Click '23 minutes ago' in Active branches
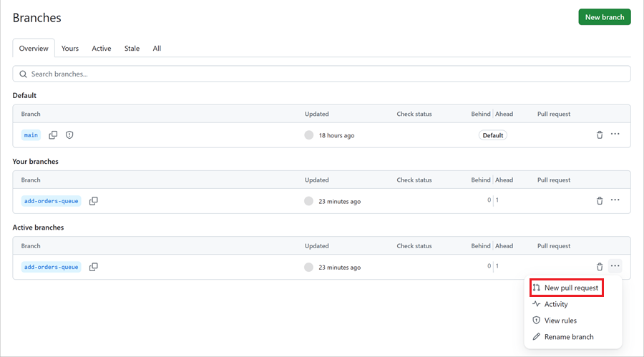This screenshot has height=357, width=644. tap(340, 268)
